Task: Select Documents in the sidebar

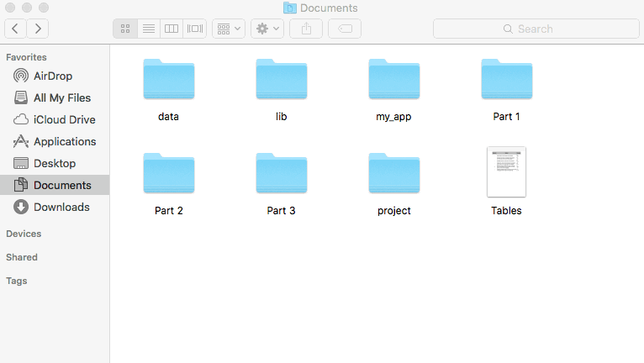Action: click(55, 185)
